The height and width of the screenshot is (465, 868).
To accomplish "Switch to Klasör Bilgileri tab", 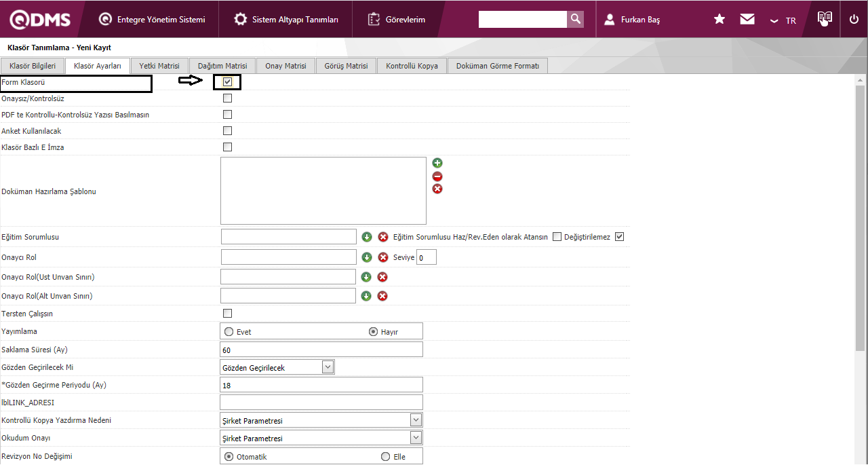I will click(x=33, y=66).
